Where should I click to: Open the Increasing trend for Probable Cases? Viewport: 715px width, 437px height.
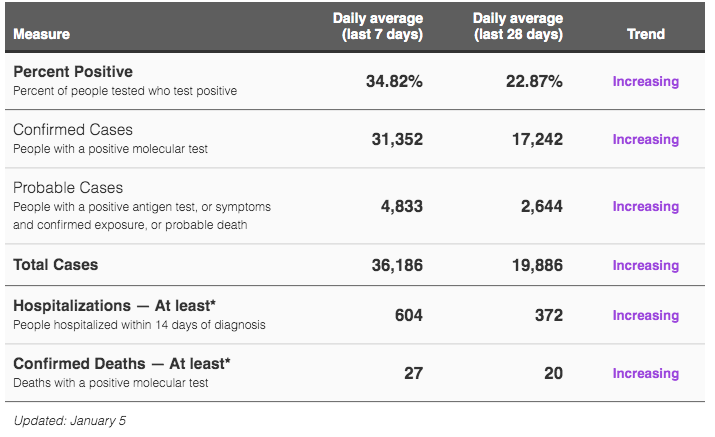(x=645, y=207)
